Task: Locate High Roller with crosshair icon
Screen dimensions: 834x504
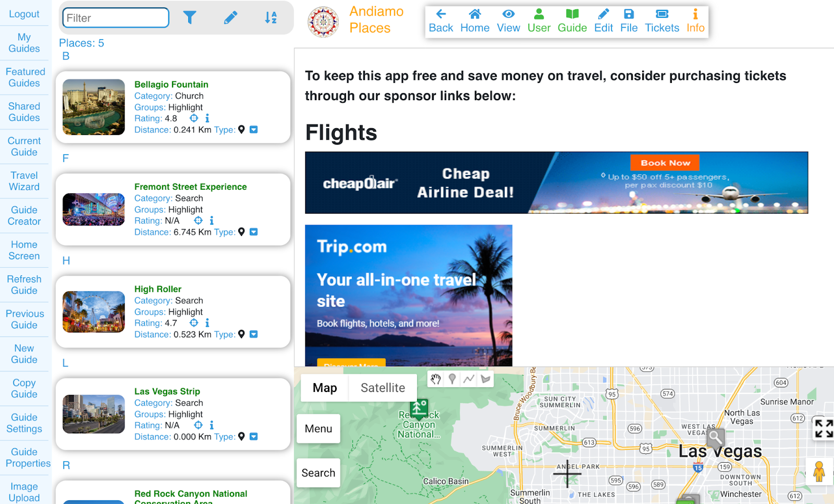Action: tap(194, 323)
